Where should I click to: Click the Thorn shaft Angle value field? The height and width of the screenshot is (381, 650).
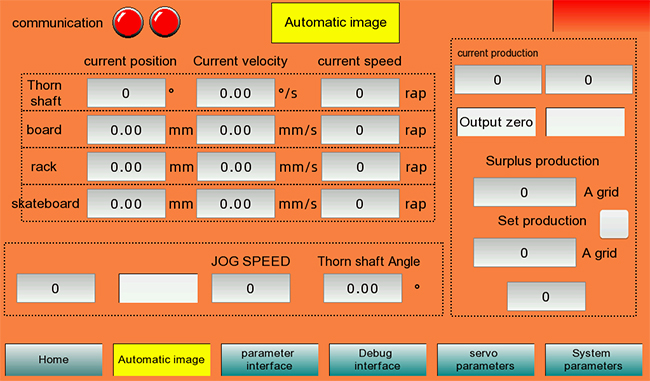tap(363, 288)
